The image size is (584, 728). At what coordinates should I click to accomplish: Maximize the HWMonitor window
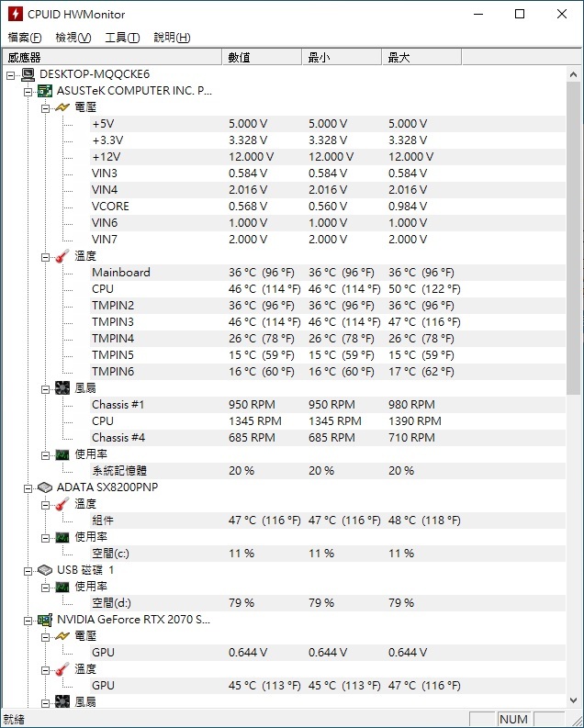520,14
